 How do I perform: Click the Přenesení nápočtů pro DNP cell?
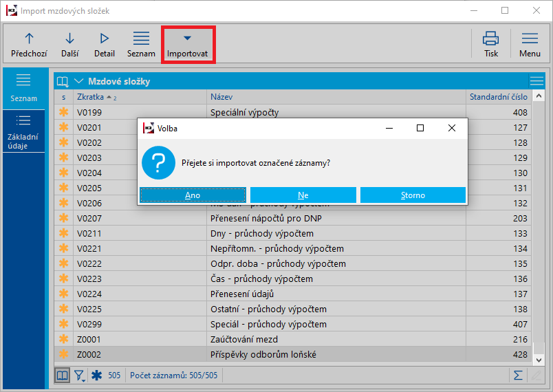click(336, 218)
